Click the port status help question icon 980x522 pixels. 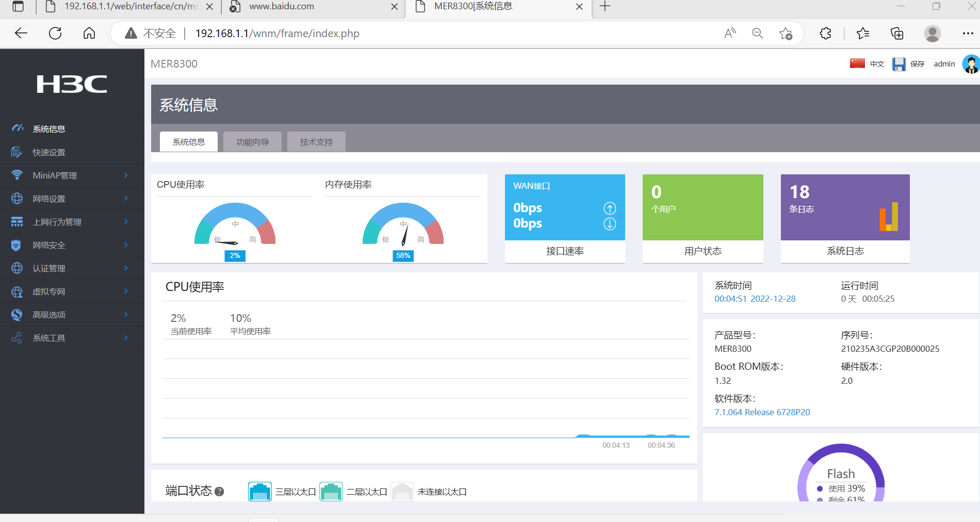[x=219, y=492]
